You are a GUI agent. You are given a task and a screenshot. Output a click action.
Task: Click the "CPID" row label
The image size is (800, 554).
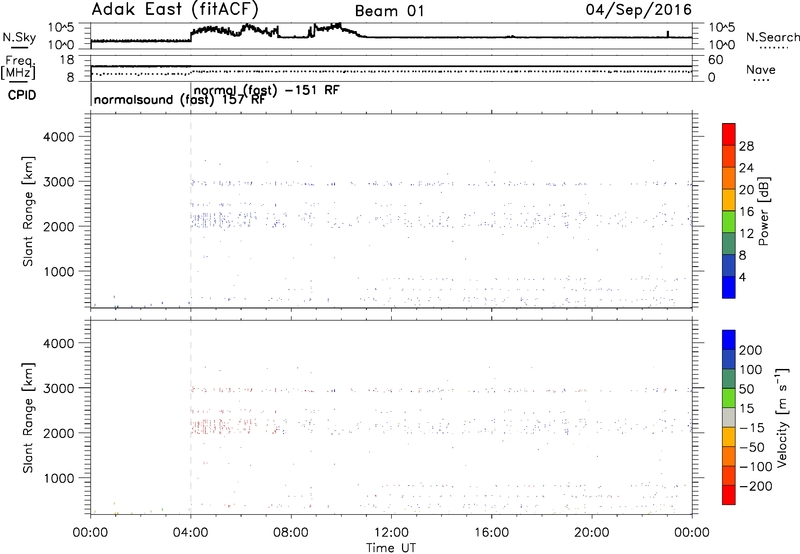coord(22,95)
